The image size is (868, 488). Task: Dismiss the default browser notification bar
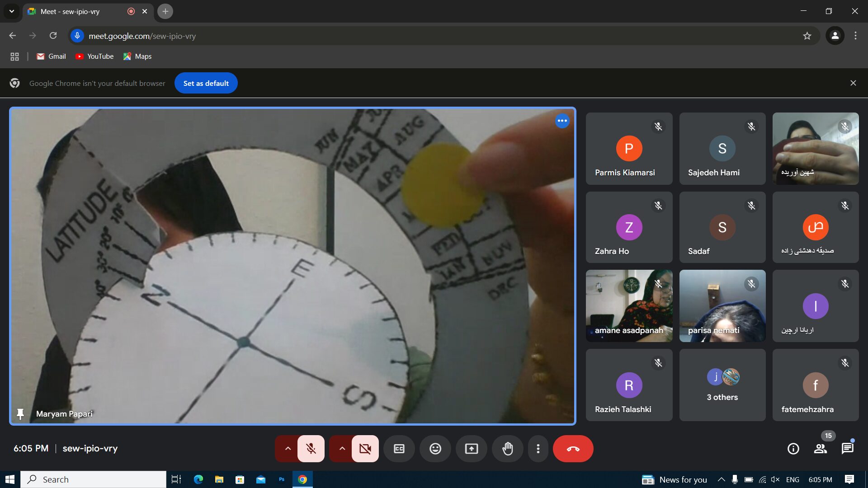point(853,83)
